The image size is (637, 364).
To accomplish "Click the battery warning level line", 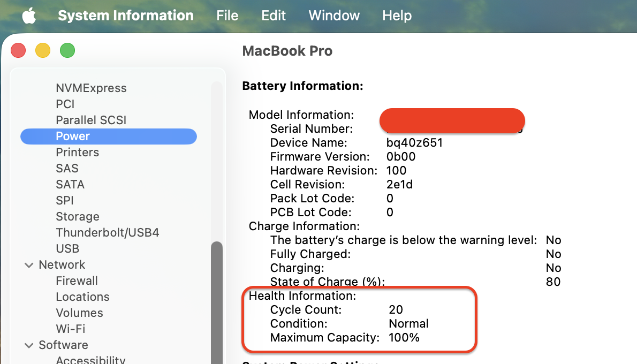I will [404, 240].
